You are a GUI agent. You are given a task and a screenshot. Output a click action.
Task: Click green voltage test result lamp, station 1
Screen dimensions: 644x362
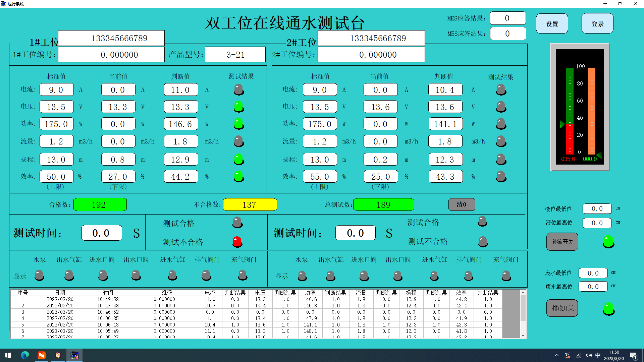(x=238, y=107)
